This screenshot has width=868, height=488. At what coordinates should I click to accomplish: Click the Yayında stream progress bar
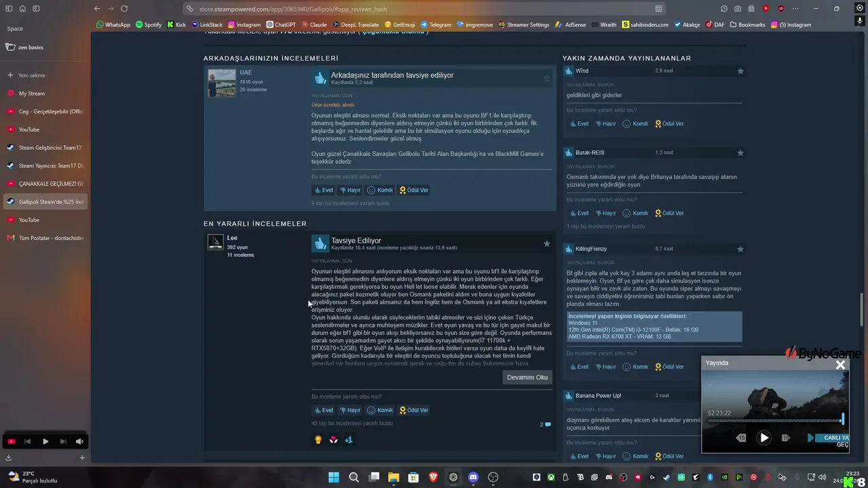coord(775,420)
